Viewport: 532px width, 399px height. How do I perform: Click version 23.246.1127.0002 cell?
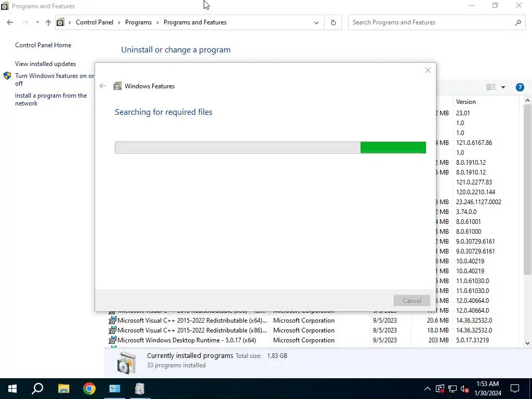478,202
